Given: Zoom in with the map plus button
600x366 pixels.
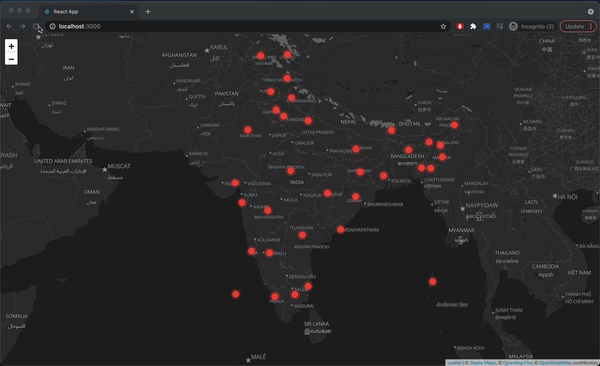Looking at the screenshot, I should point(11,46).
